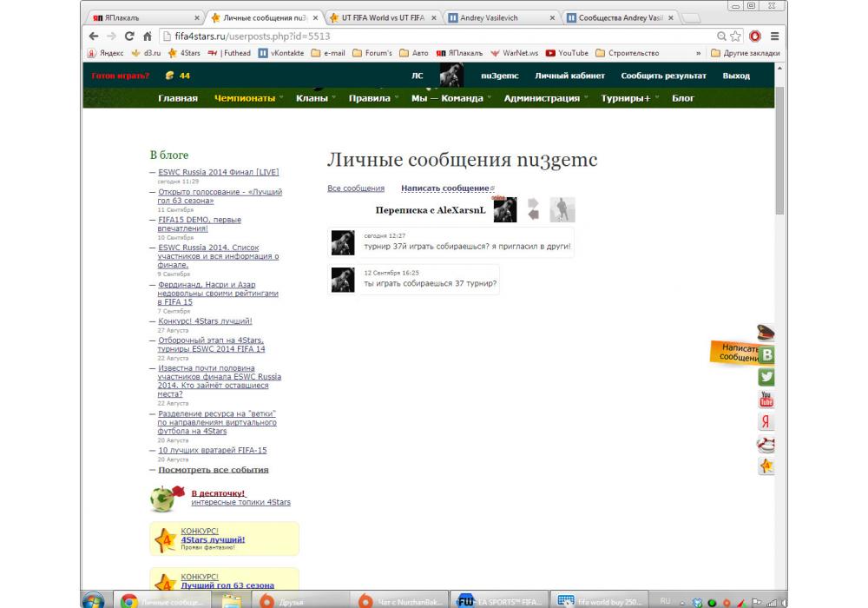Screen dimensions: 868x608
Task: Click the Yandex icon in the side bar
Action: tap(766, 422)
